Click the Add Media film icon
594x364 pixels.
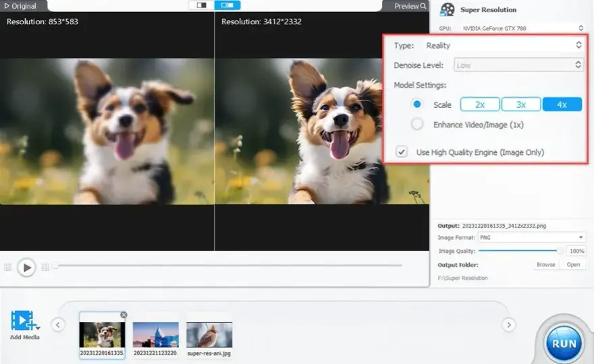(23, 320)
